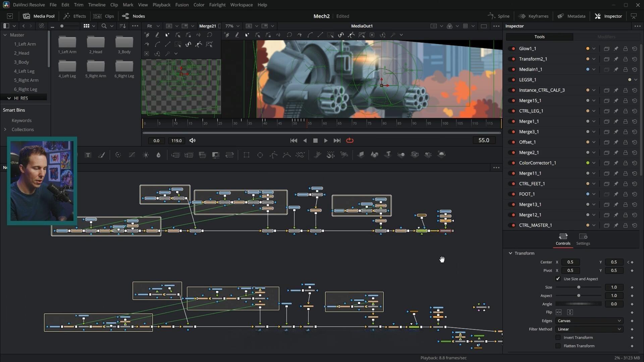
Task: Add an Ellipse mask tool
Action: click(x=260, y=155)
